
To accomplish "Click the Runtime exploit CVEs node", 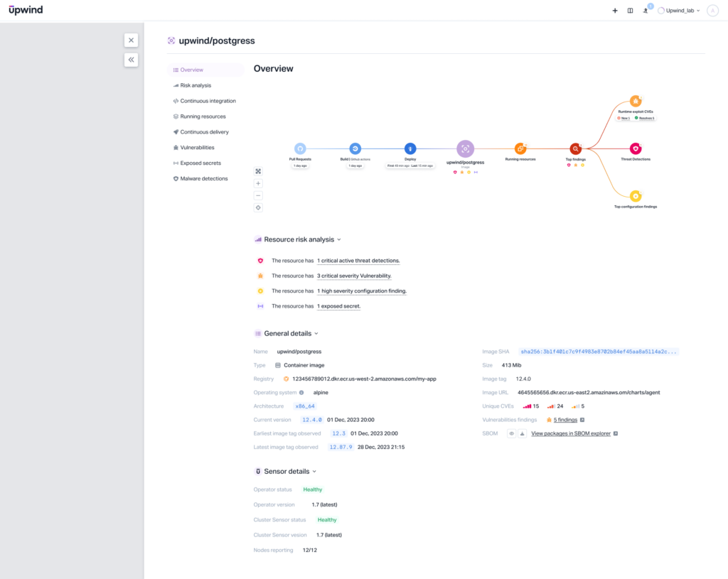I will click(636, 101).
